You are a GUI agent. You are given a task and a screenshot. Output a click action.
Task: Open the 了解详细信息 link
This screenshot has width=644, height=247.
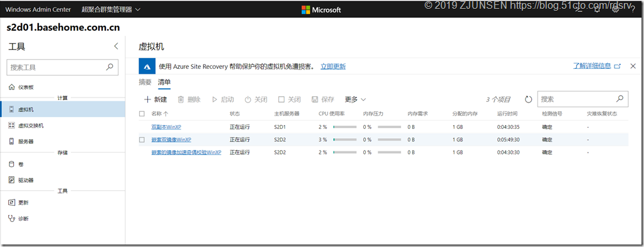pyautogui.click(x=592, y=66)
